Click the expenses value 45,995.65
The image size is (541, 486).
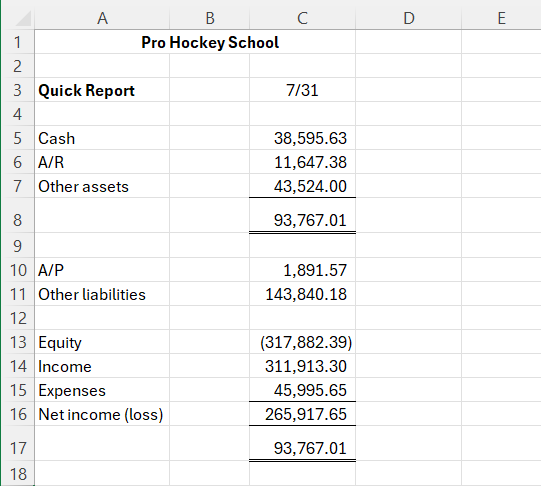point(302,390)
